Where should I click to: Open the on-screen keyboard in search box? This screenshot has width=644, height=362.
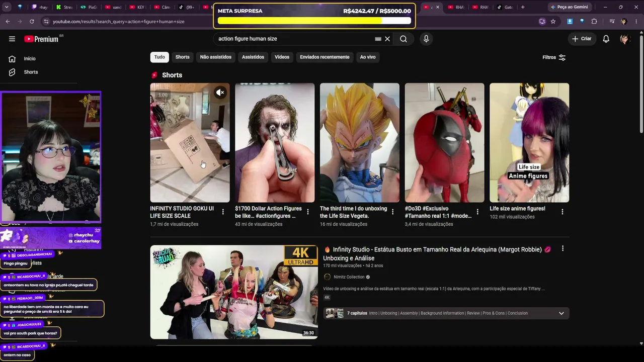pos(378,39)
